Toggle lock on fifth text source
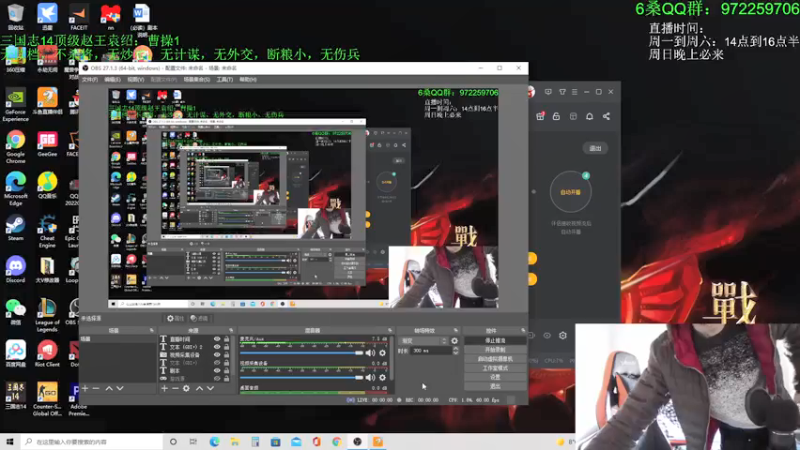Screen dimensions: 800x450 [227, 370]
